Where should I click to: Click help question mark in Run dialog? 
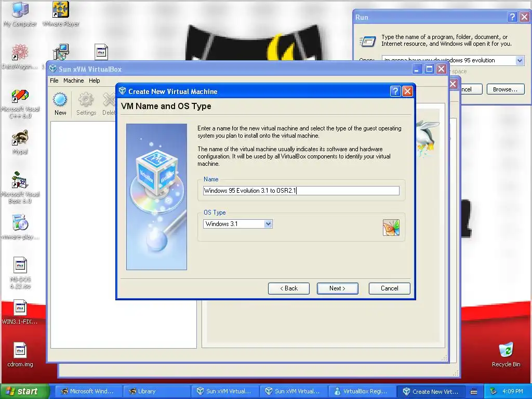coord(512,17)
